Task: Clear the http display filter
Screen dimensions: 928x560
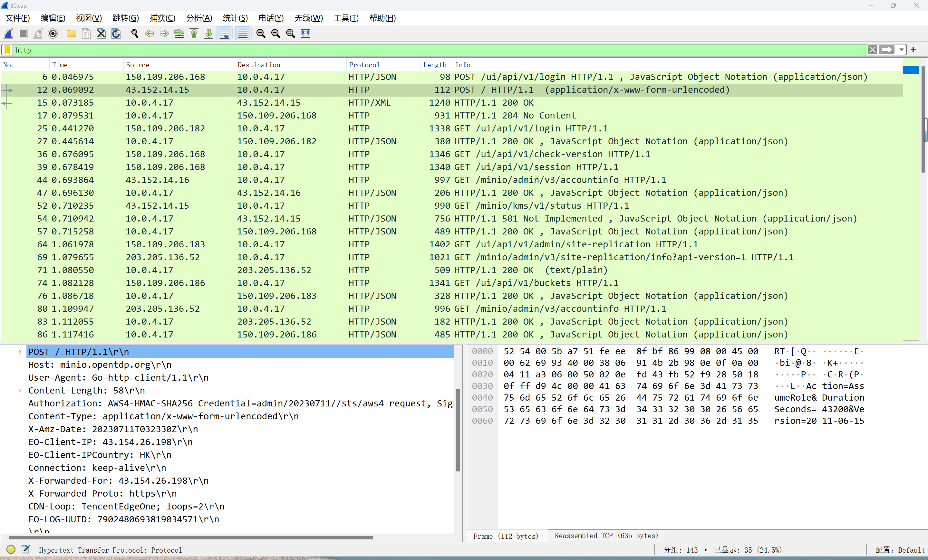Action: click(x=872, y=50)
